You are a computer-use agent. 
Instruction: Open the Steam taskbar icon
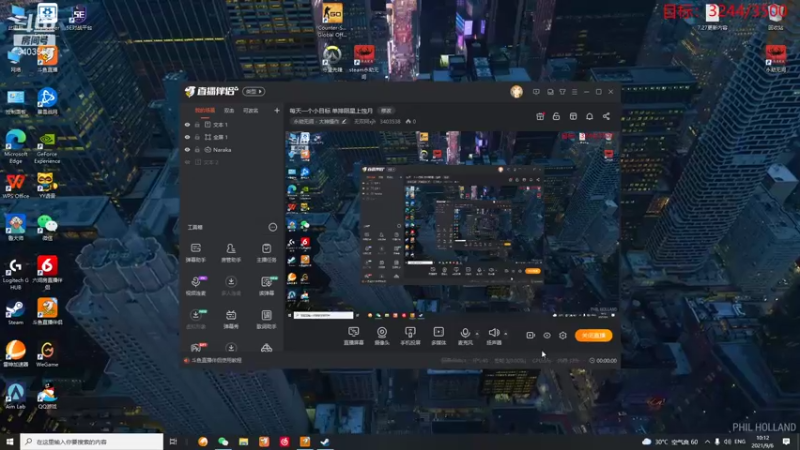[325, 441]
